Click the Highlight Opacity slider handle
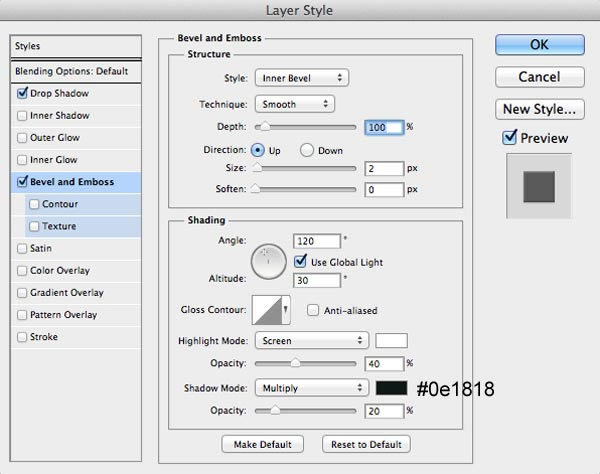The height and width of the screenshot is (474, 600). point(295,363)
